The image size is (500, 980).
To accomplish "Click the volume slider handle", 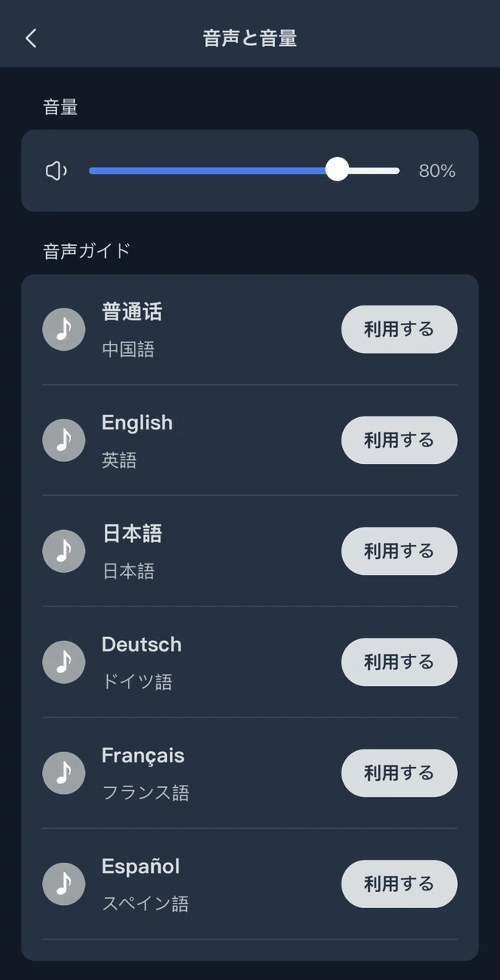I will (337, 170).
